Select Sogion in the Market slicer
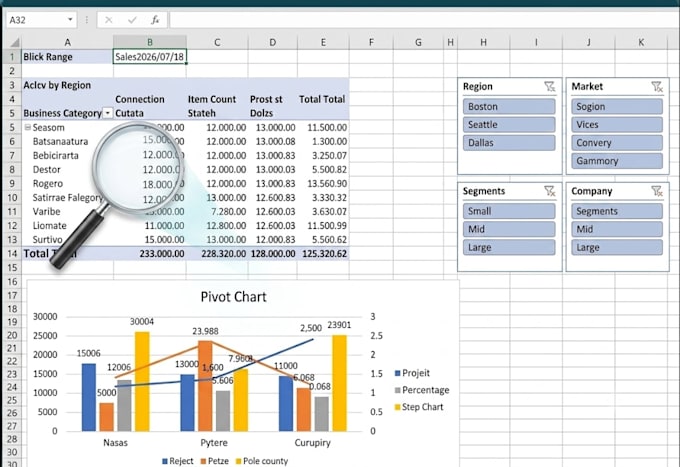The image size is (680, 467). pos(617,107)
